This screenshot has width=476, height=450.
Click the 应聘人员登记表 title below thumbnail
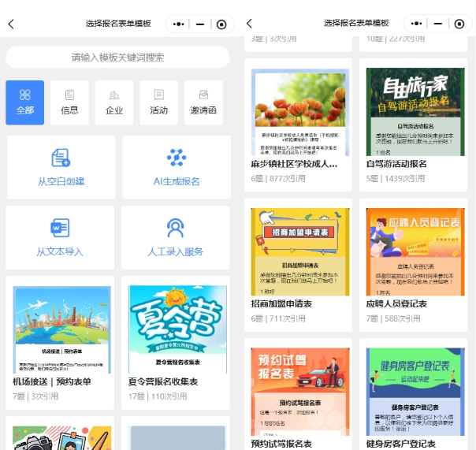coord(396,303)
